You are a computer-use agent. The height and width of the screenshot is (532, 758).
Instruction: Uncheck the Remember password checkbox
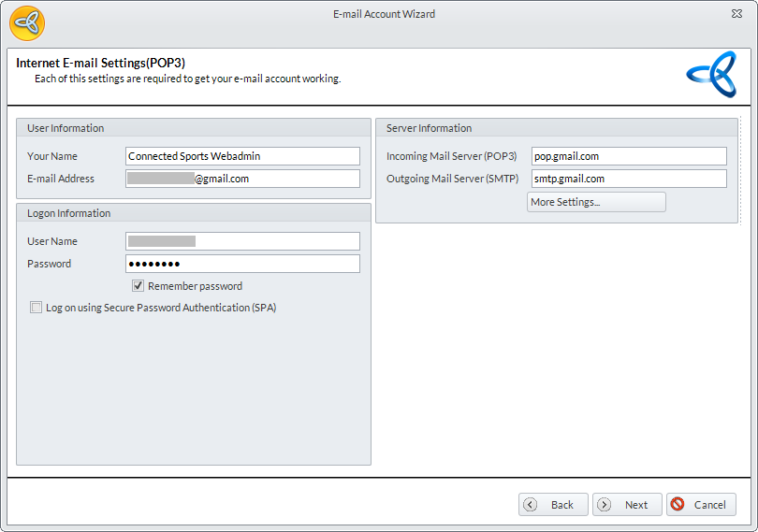pos(138,285)
